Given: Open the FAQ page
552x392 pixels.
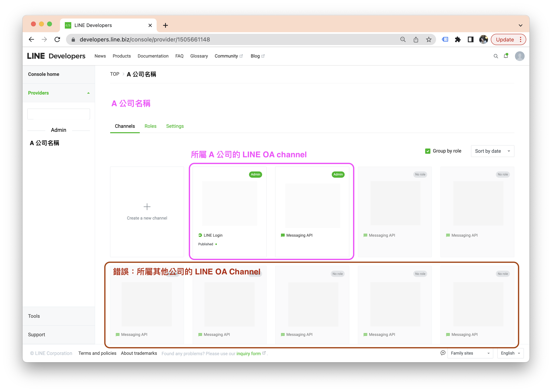Looking at the screenshot, I should (179, 56).
